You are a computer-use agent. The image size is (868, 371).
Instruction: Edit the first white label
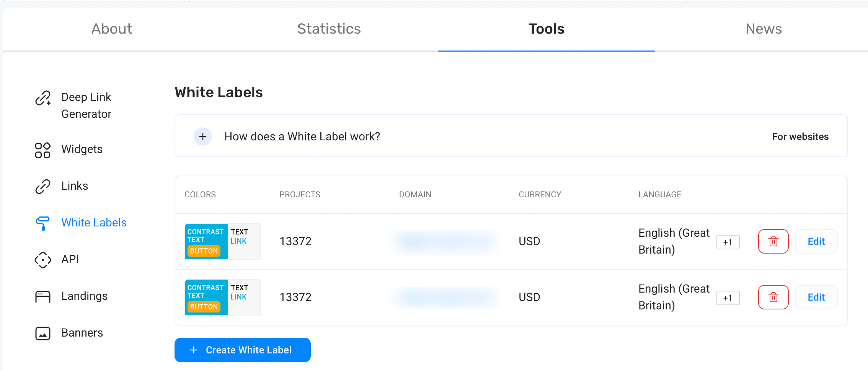(x=816, y=241)
